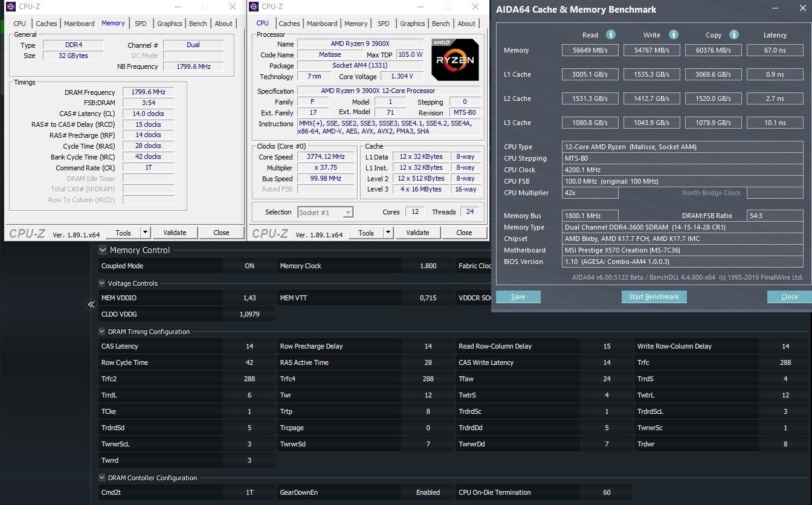Click the info icon next to Copy
The image size is (812, 505).
pyautogui.click(x=733, y=34)
